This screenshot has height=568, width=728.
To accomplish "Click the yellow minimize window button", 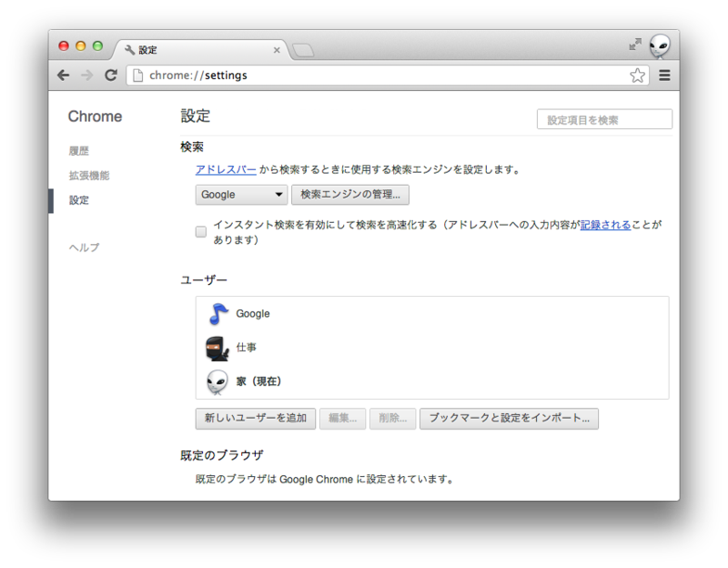I will point(80,46).
